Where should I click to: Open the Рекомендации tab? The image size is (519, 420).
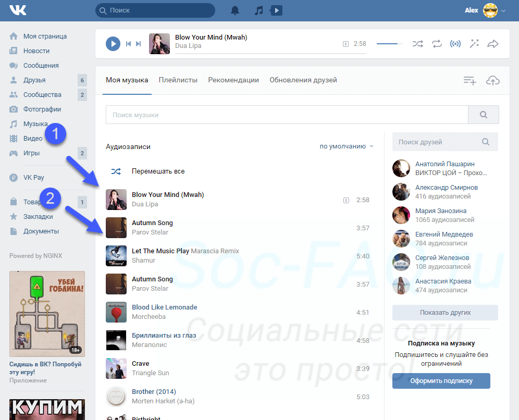tap(233, 80)
